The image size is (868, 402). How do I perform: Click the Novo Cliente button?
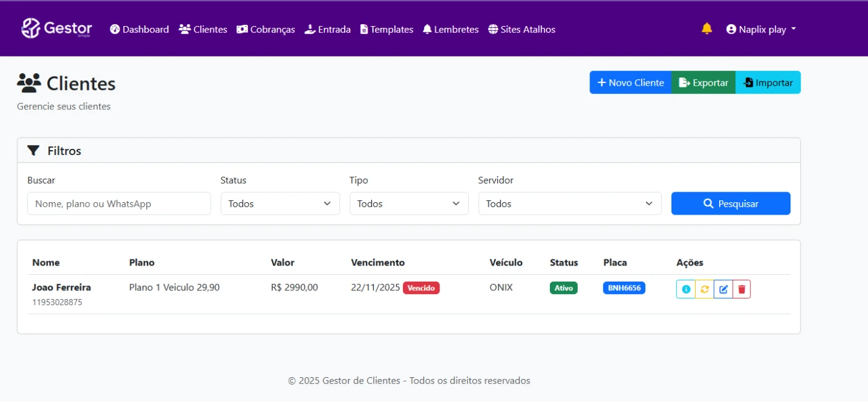[630, 83]
